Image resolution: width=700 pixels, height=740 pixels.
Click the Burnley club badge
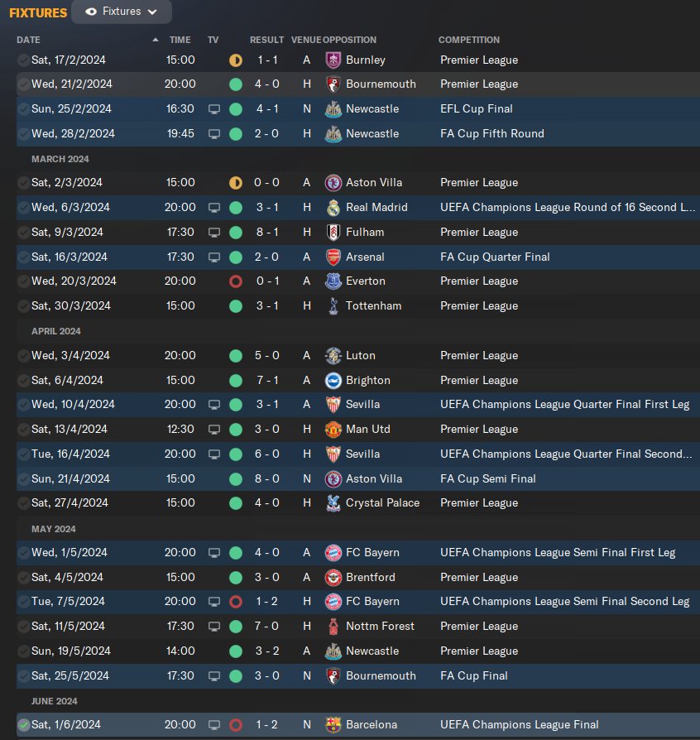tap(333, 60)
